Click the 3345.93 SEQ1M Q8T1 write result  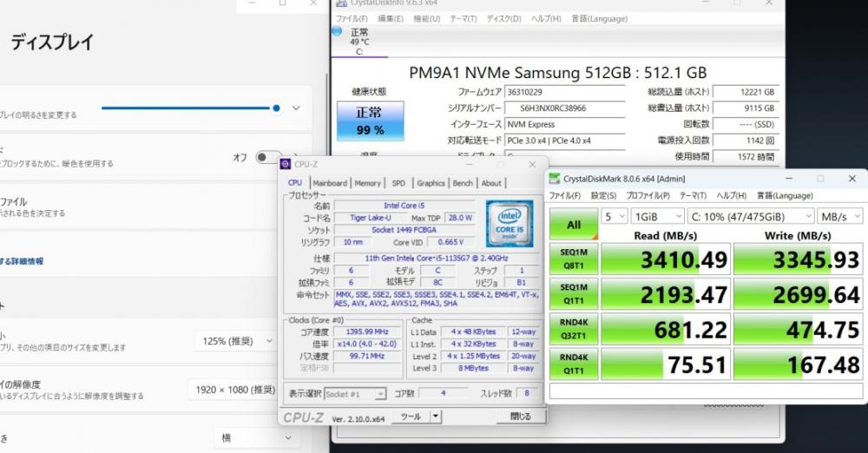(798, 259)
